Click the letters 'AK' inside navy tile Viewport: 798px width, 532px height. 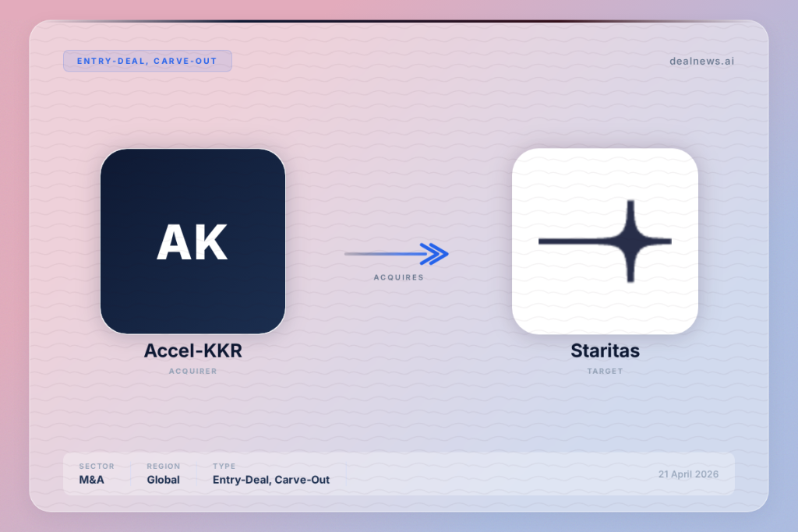192,242
